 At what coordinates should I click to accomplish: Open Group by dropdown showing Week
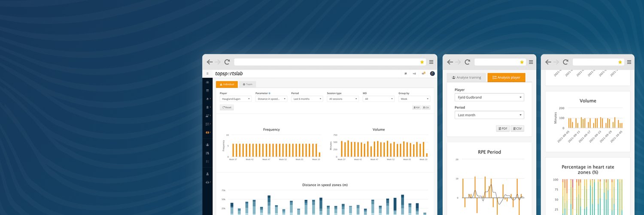(414, 99)
